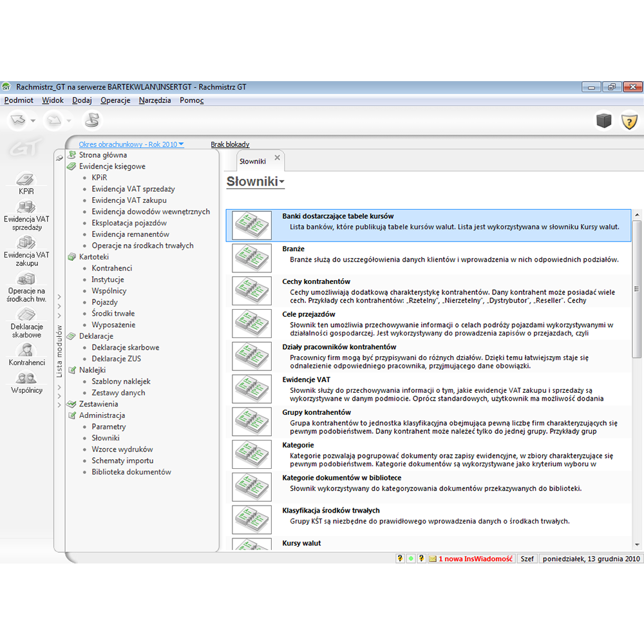Click the dark cube icon in toolbar
644x644 pixels.
click(603, 120)
